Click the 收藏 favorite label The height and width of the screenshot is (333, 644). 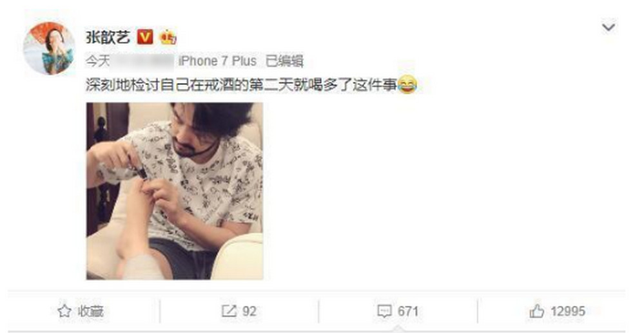(x=91, y=311)
